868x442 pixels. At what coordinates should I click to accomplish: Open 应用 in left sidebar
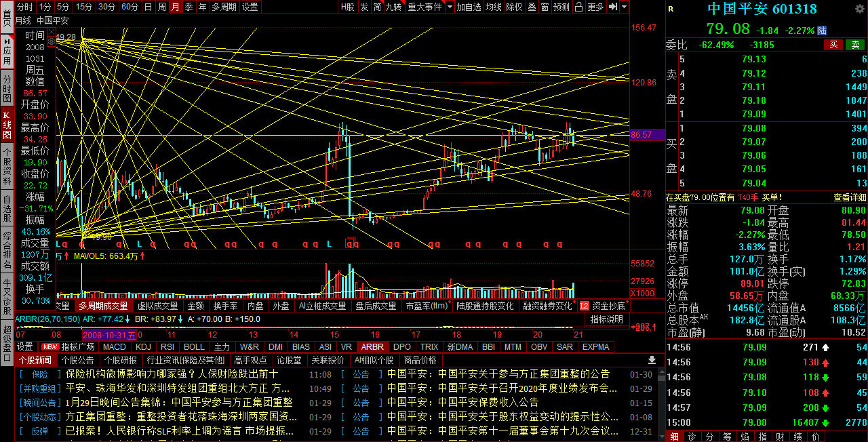[x=7, y=50]
